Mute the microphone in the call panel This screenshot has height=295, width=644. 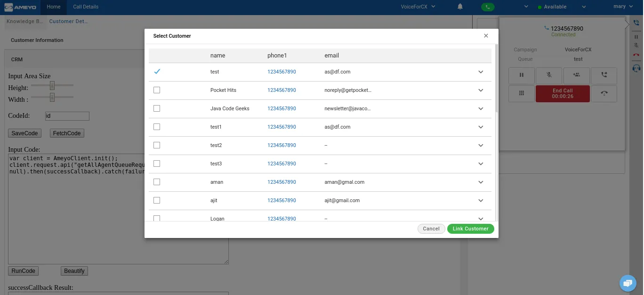(549, 75)
